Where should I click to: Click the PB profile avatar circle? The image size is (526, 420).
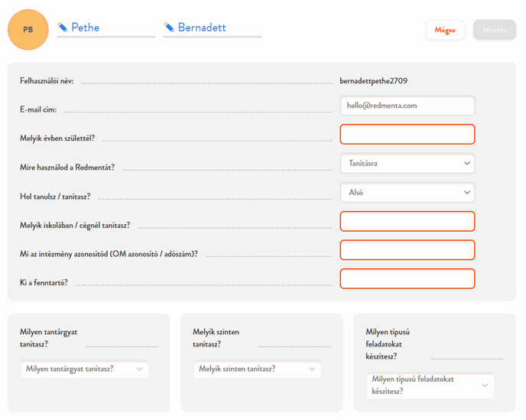[28, 30]
